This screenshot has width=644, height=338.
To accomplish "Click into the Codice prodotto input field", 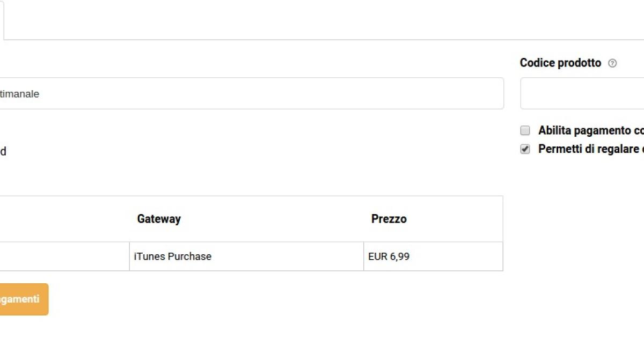I will pyautogui.click(x=582, y=93).
